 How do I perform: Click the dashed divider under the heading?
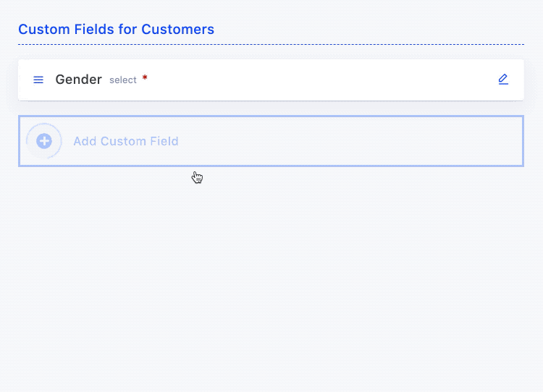271,44
